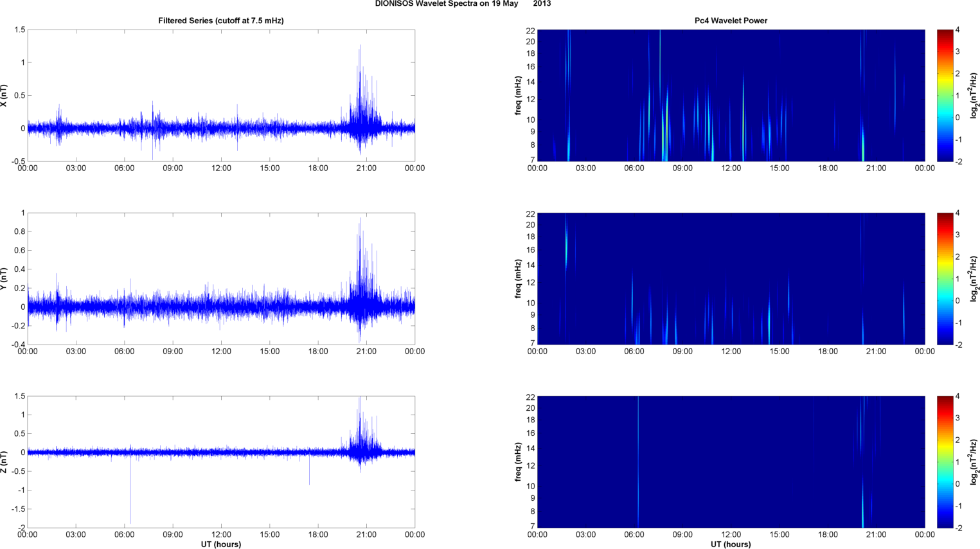Click the DIONISOS Wavelet Spectra figure title

point(463,4)
